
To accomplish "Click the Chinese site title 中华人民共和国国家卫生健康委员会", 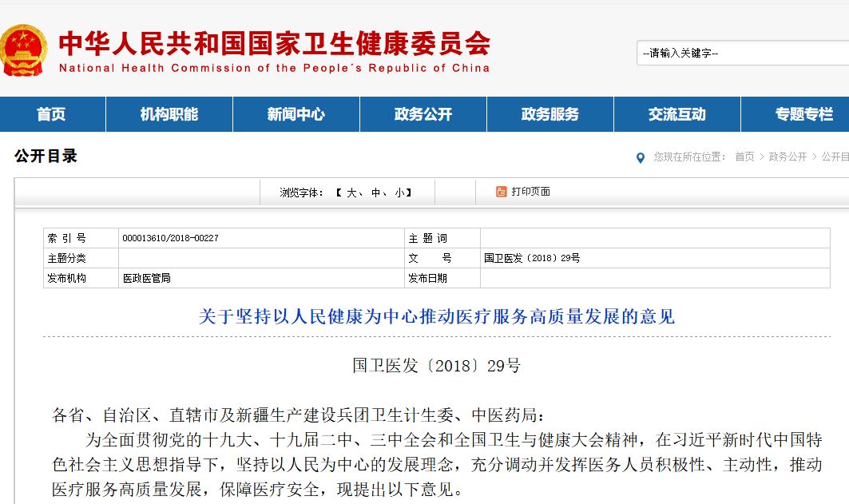I will pos(275,43).
